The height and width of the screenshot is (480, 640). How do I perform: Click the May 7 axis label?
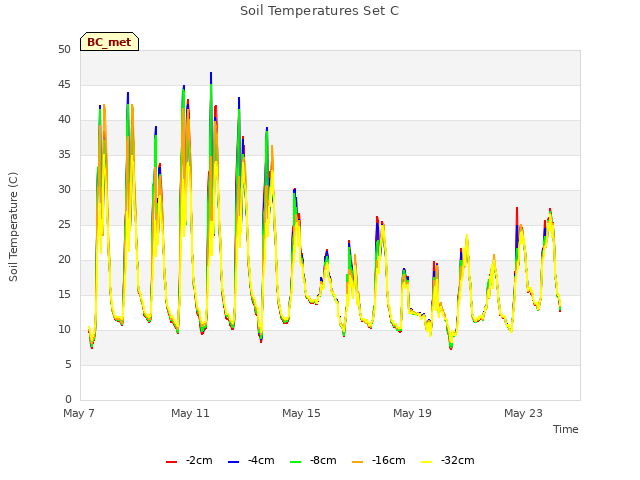79,413
